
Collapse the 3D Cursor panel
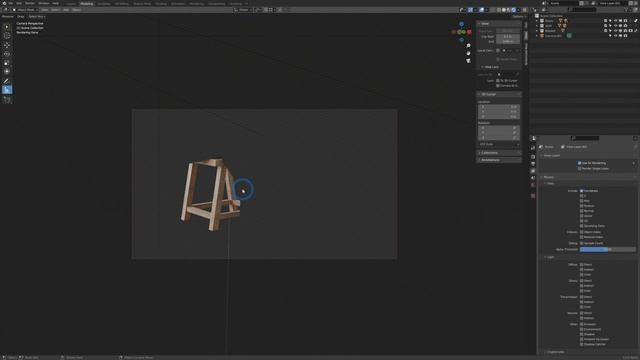coord(499,94)
